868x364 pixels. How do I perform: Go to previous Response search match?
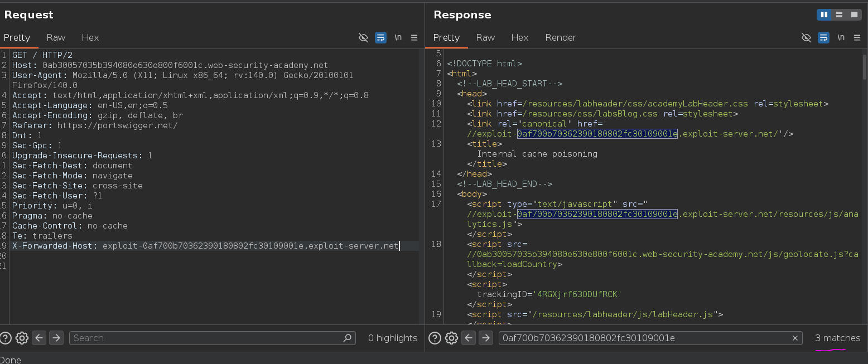(469, 338)
